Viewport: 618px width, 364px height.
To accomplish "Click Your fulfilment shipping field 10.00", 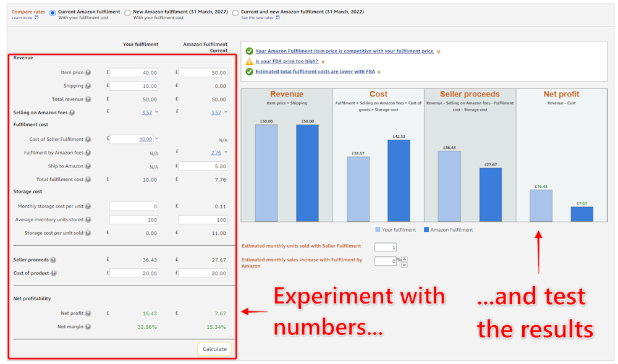I will tap(134, 86).
